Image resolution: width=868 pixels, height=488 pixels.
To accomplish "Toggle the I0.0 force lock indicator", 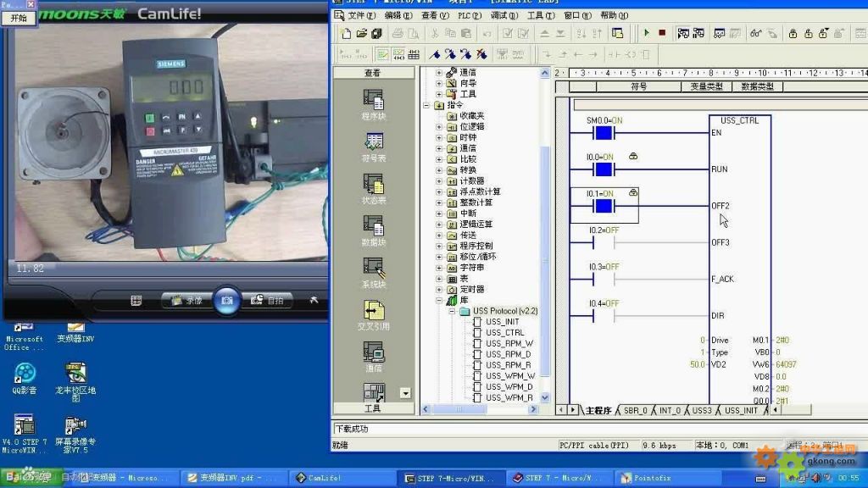I will tap(633, 157).
